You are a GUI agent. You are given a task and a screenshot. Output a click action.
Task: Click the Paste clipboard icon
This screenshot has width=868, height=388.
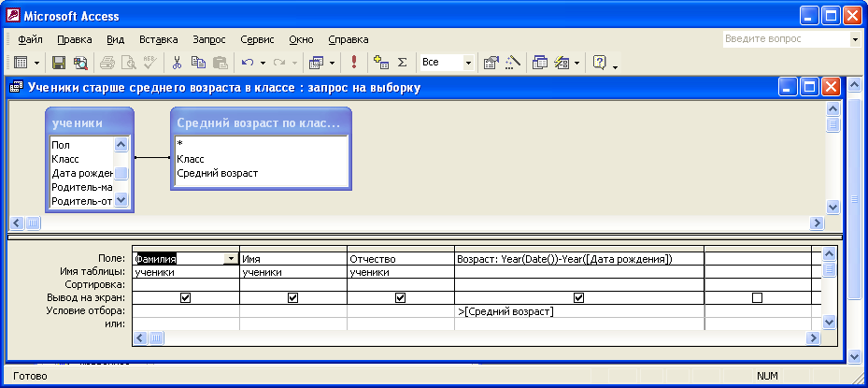point(221,63)
